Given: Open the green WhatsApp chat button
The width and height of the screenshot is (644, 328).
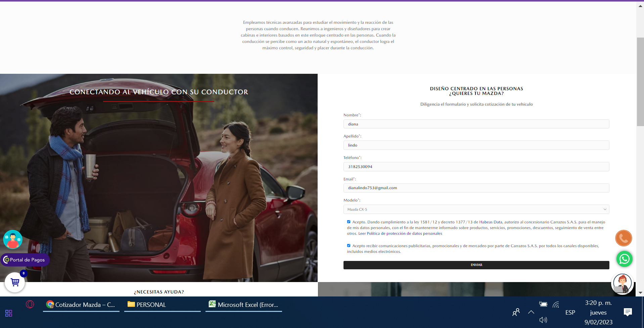Looking at the screenshot, I should [624, 259].
